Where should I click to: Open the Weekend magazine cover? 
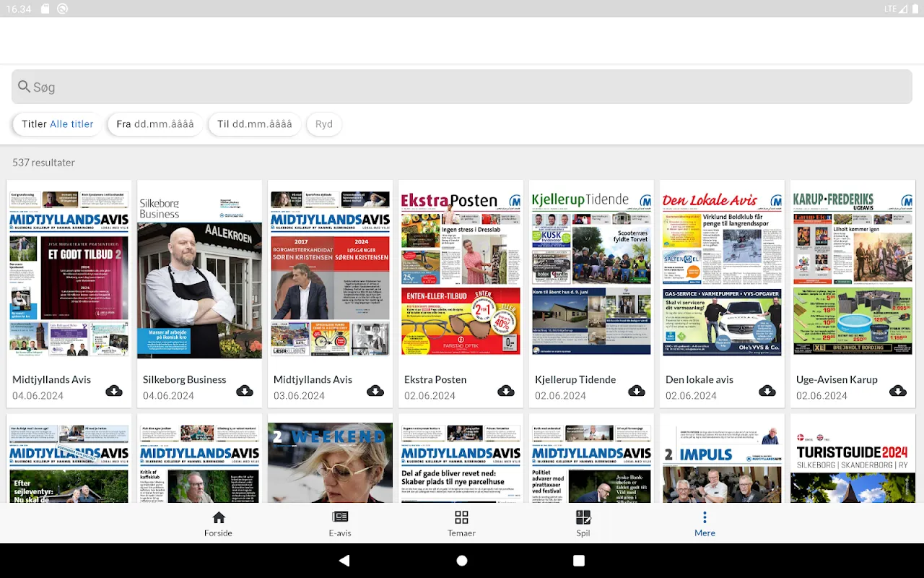point(330,463)
